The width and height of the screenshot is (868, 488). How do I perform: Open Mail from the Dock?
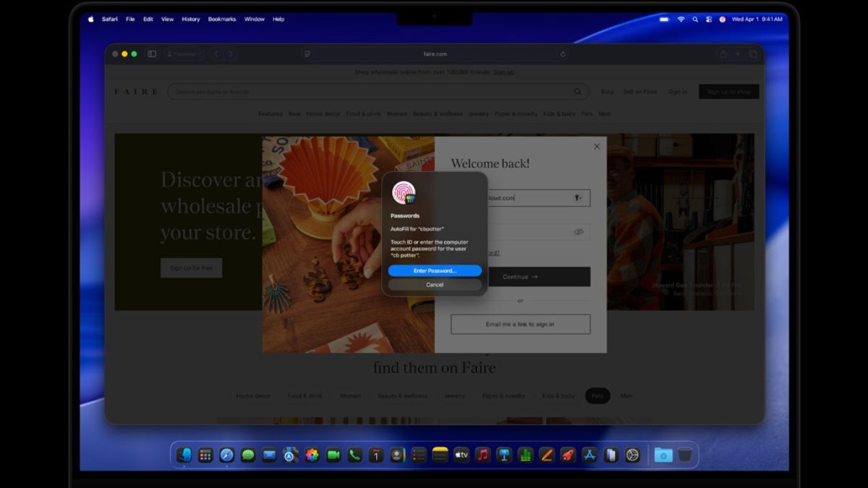pos(269,455)
